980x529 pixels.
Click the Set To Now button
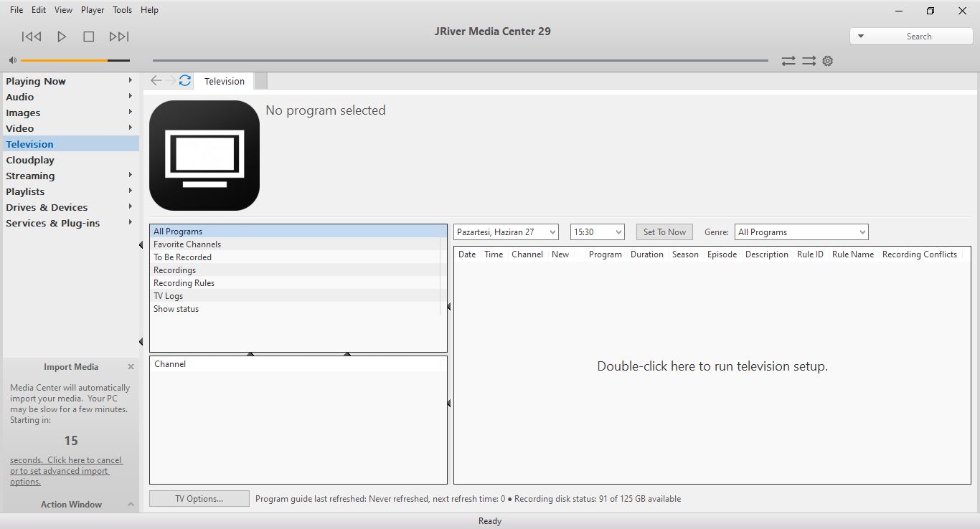pos(664,232)
